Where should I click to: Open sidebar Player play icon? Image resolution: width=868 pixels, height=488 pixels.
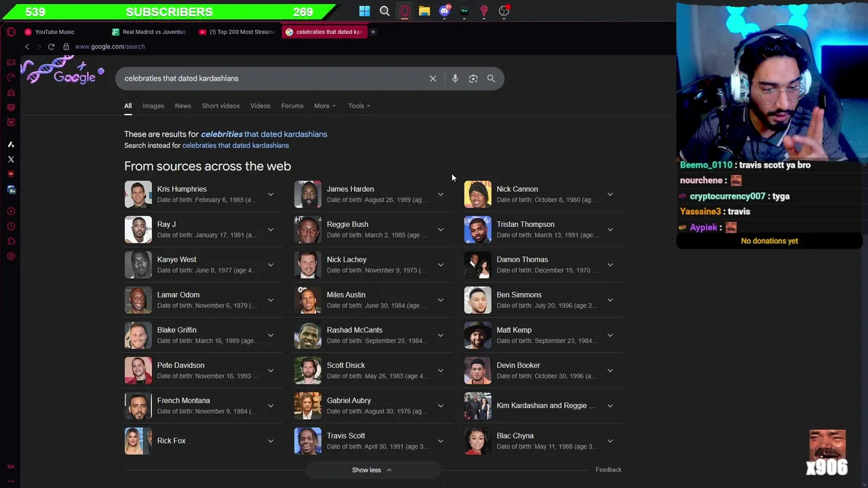[11, 211]
